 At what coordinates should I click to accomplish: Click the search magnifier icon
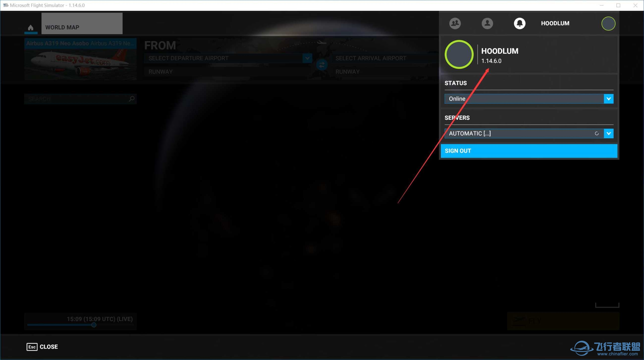132,99
